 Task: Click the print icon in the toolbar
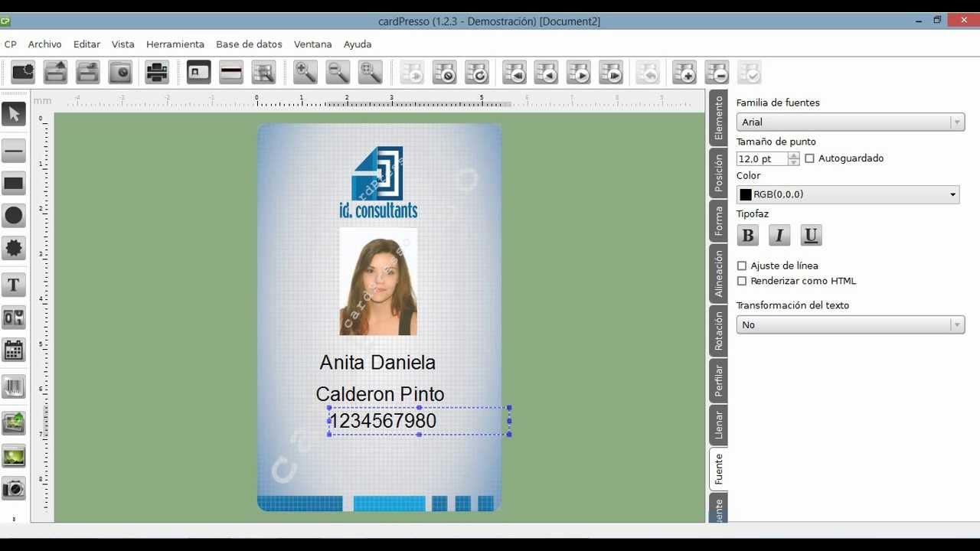(156, 72)
